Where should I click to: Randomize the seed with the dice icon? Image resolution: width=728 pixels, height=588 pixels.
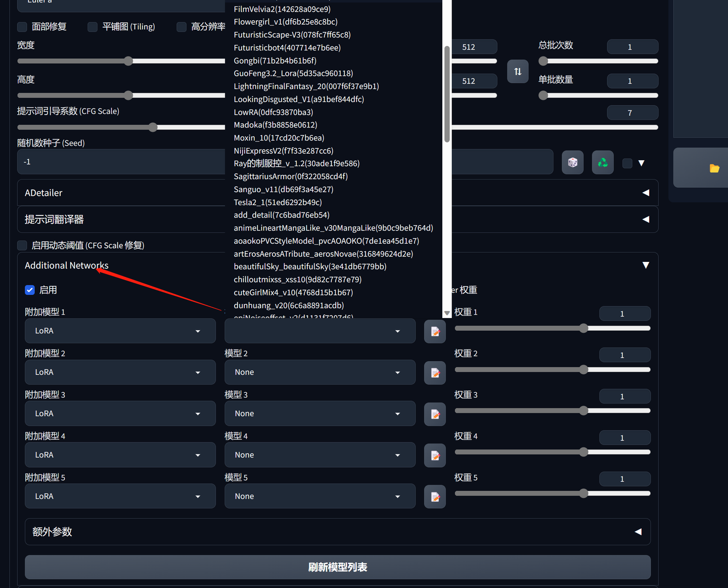point(573,162)
